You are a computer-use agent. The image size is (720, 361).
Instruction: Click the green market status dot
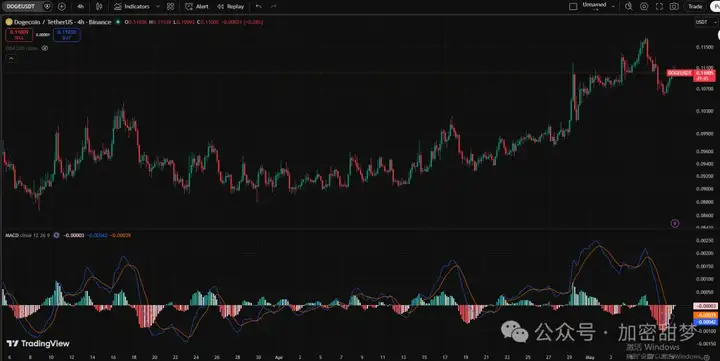pyautogui.click(x=118, y=22)
